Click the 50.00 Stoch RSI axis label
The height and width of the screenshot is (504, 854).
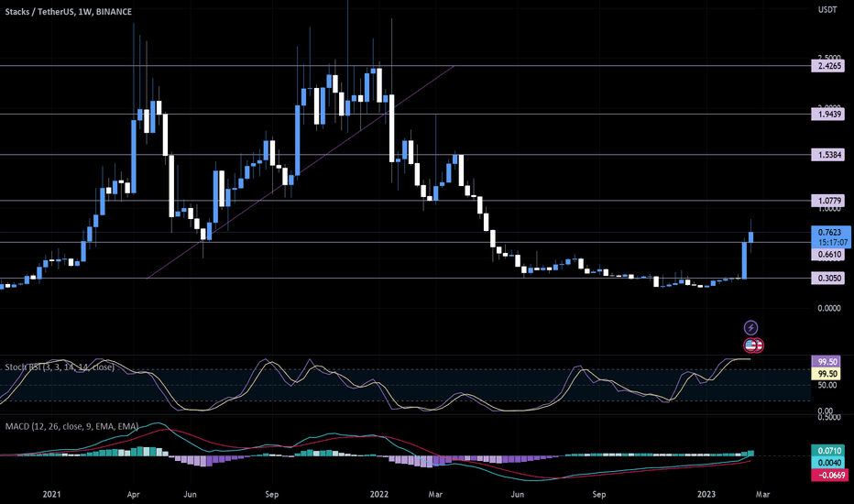[x=827, y=385]
